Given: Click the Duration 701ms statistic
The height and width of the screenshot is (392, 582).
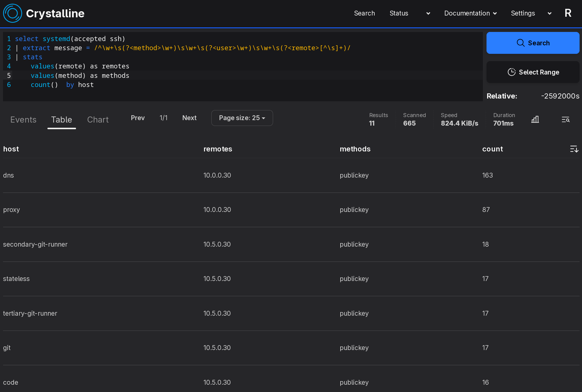Looking at the screenshot, I should point(504,120).
